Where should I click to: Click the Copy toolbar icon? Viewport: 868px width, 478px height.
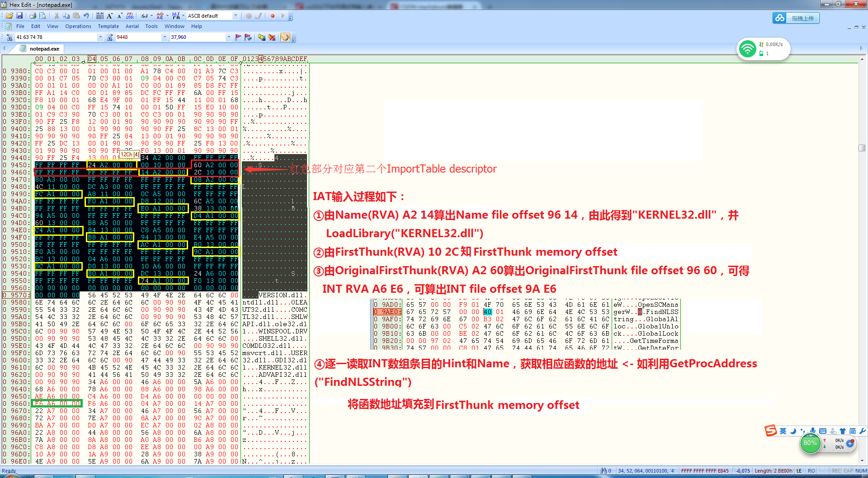coord(66,16)
